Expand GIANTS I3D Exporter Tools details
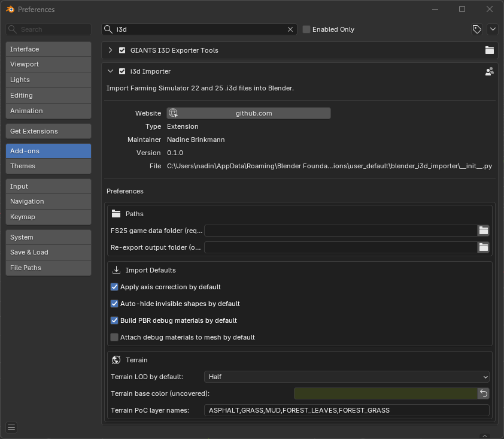The height and width of the screenshot is (439, 504). 110,50
